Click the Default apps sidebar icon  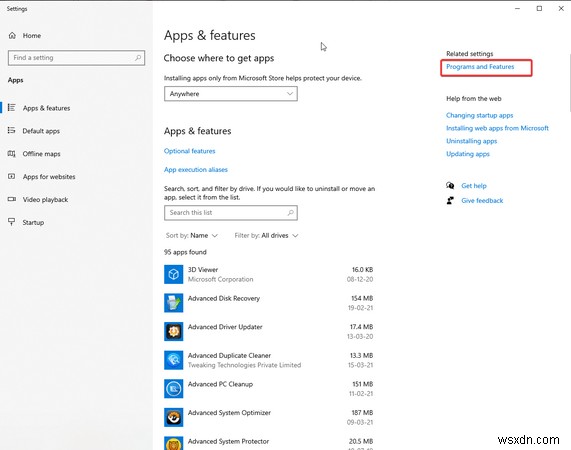[x=12, y=130]
